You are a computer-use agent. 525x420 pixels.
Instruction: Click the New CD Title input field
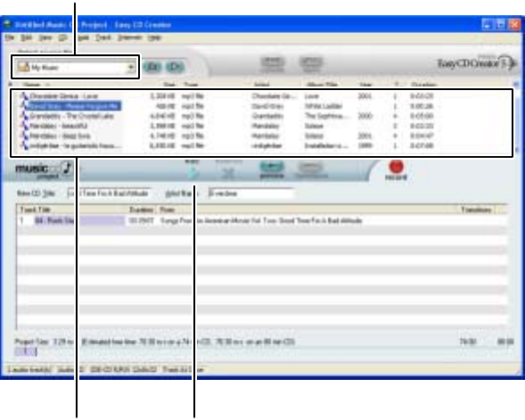109,194
